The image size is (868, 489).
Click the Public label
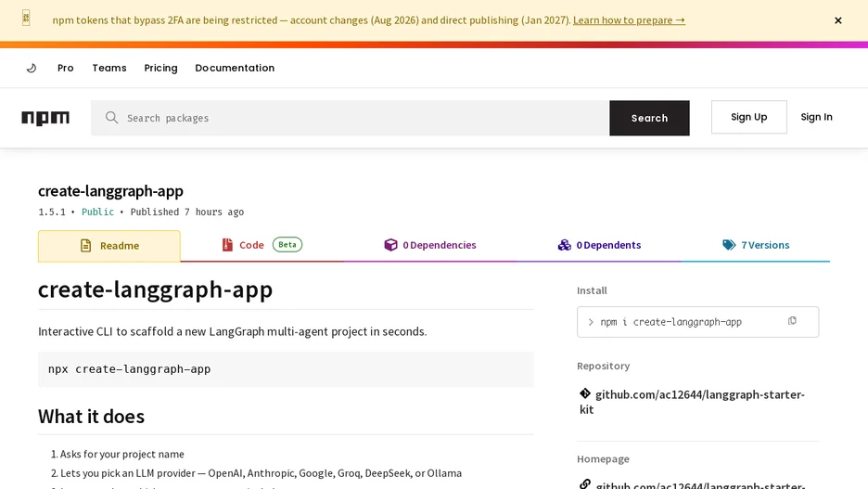point(97,212)
